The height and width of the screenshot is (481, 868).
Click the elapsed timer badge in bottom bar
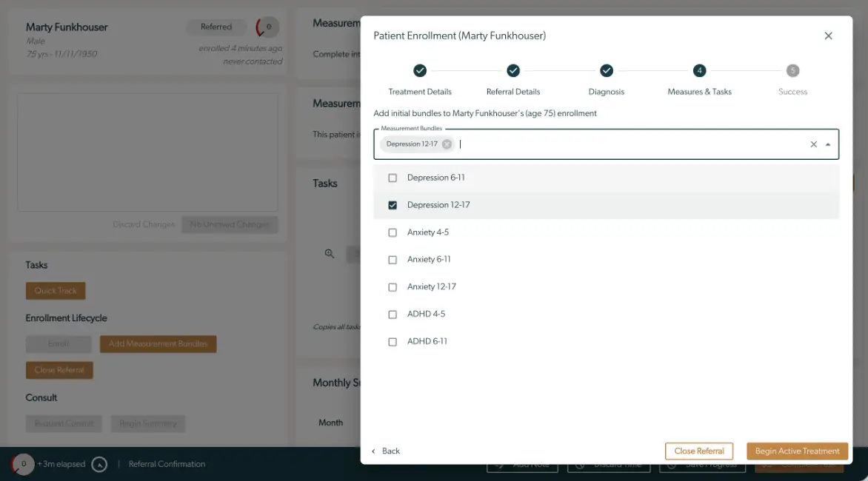pyautogui.click(x=22, y=464)
